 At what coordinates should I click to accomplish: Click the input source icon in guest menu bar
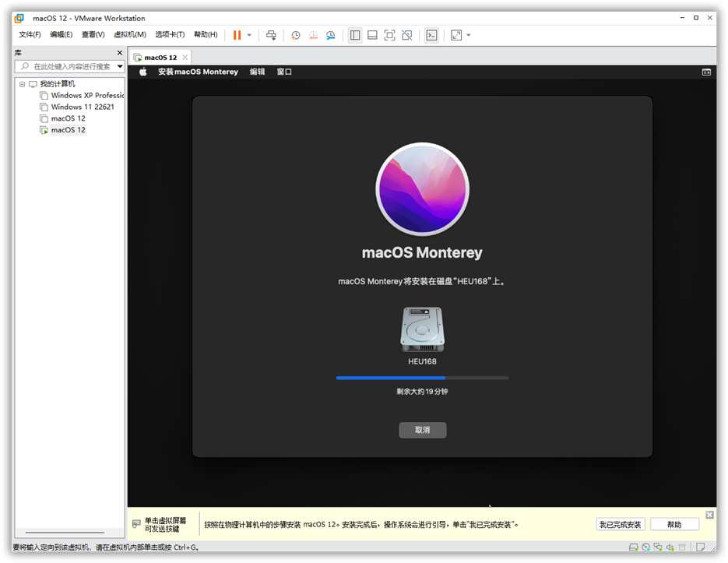tap(706, 72)
